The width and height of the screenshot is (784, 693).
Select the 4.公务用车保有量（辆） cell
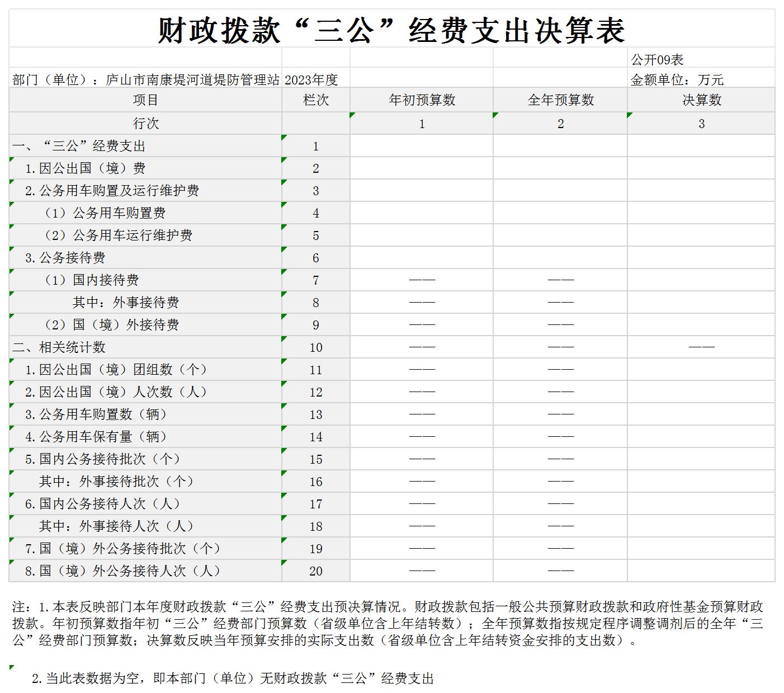(96, 437)
